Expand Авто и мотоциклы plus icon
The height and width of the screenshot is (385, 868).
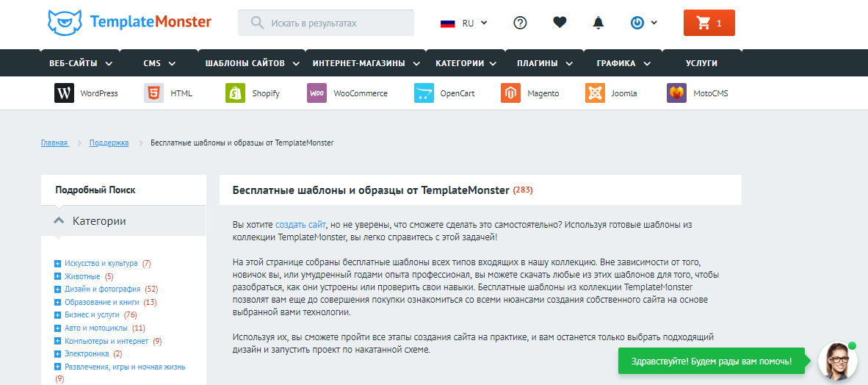[57, 328]
